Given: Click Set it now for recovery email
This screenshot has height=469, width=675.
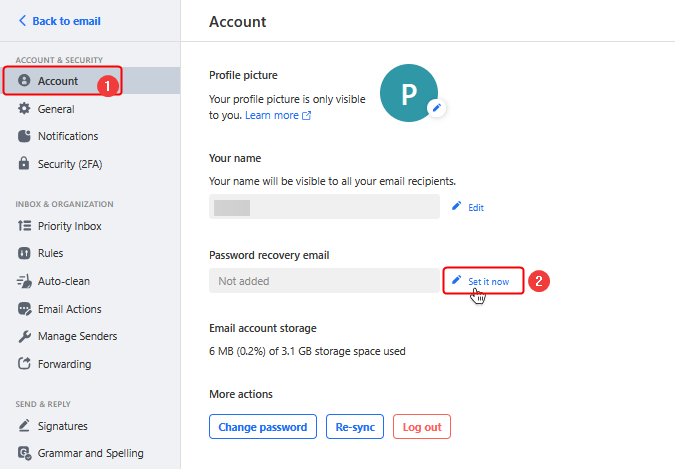Looking at the screenshot, I should (x=483, y=282).
